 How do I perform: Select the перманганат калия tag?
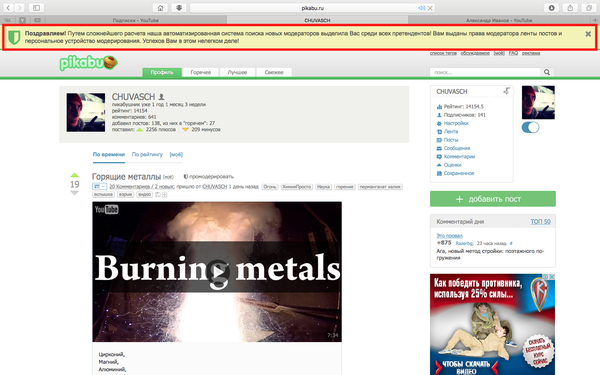coord(380,187)
